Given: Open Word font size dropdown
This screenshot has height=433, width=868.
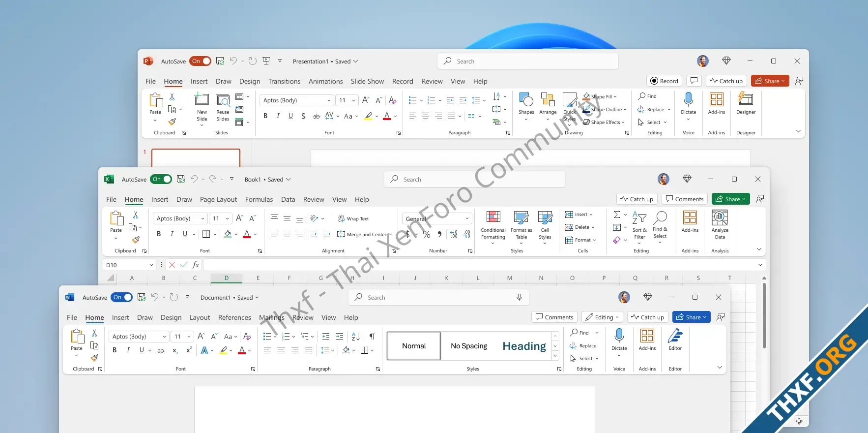Looking at the screenshot, I should 189,337.
